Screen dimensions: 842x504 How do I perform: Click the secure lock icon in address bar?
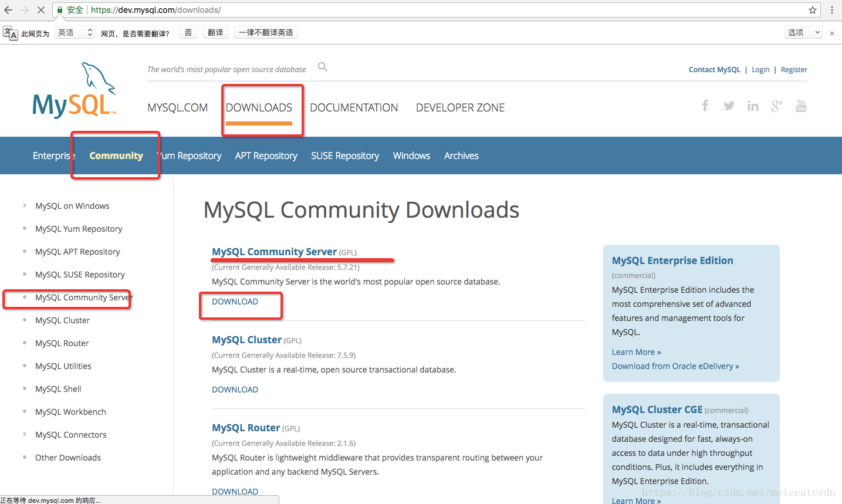(60, 10)
